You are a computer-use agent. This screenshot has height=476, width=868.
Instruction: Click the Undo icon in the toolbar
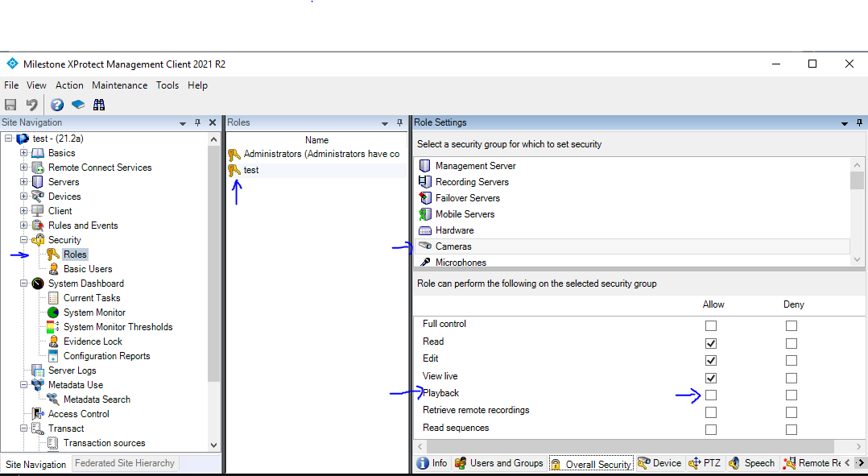tap(32, 105)
